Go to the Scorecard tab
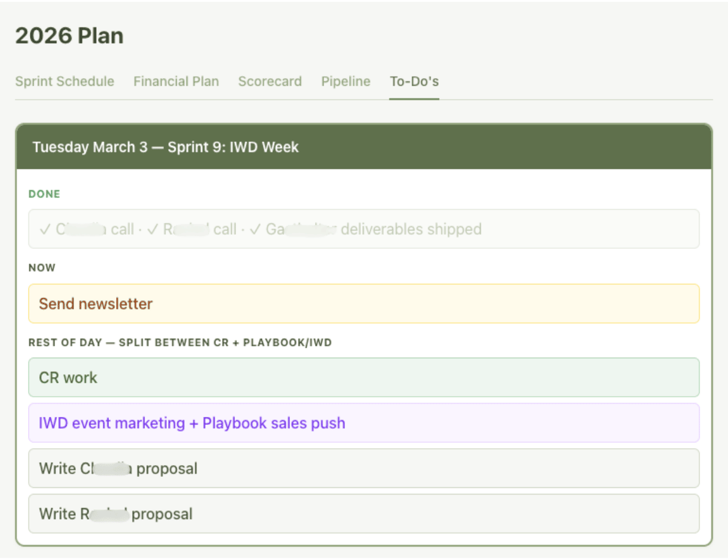728x560 pixels. pyautogui.click(x=270, y=81)
